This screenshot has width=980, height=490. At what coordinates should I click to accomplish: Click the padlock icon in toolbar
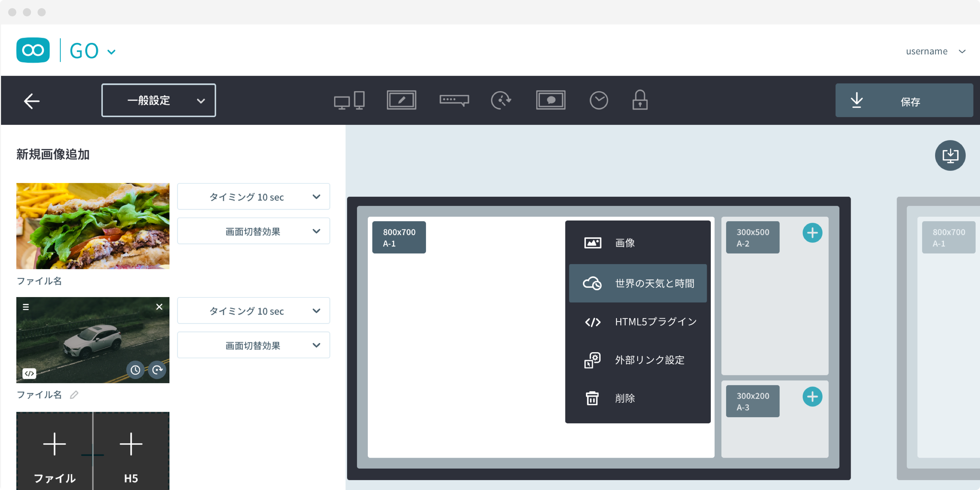(x=640, y=100)
